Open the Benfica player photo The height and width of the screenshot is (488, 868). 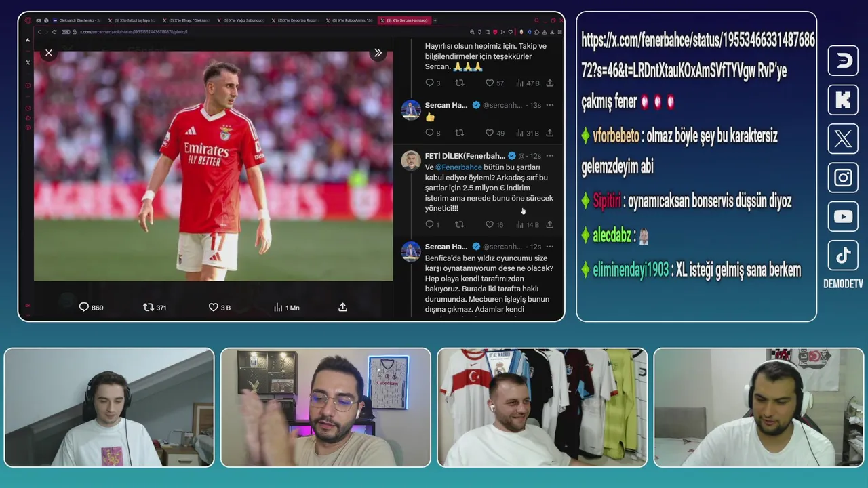[213, 166]
